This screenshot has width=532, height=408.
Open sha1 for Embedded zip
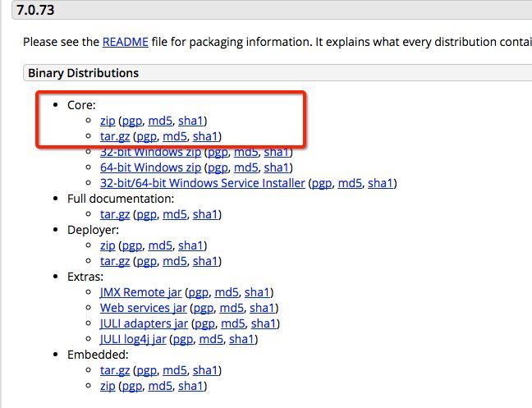pyautogui.click(x=190, y=386)
